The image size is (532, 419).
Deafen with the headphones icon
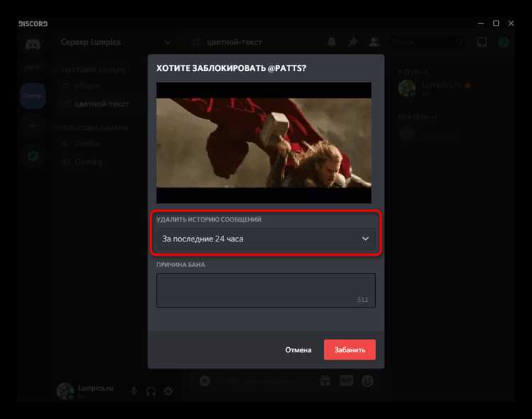tap(151, 391)
